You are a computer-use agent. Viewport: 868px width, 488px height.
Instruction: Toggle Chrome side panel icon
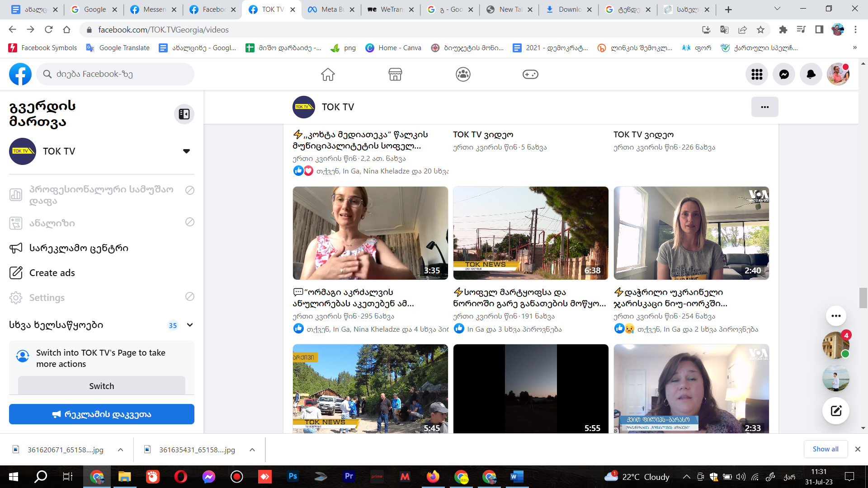pyautogui.click(x=819, y=30)
